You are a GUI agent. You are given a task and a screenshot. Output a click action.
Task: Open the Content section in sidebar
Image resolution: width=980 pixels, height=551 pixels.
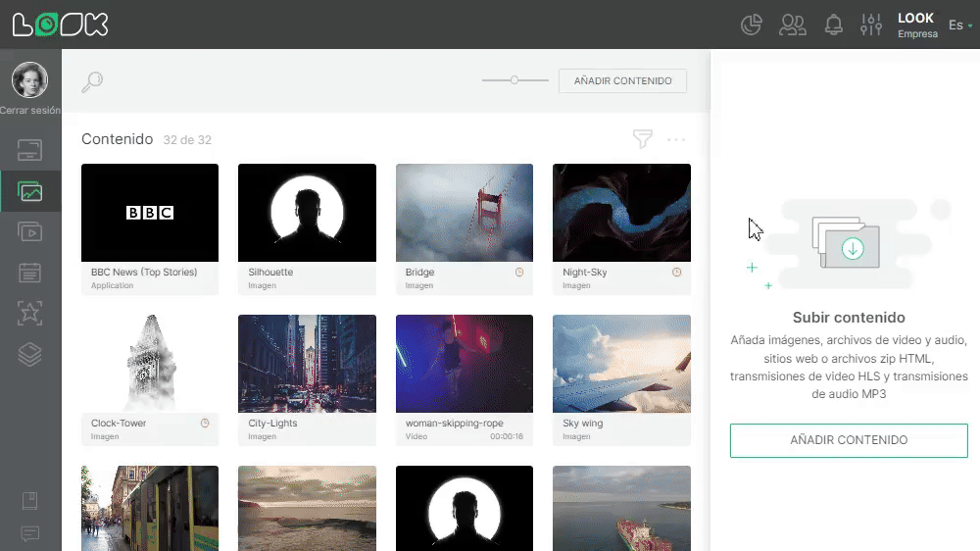30,191
